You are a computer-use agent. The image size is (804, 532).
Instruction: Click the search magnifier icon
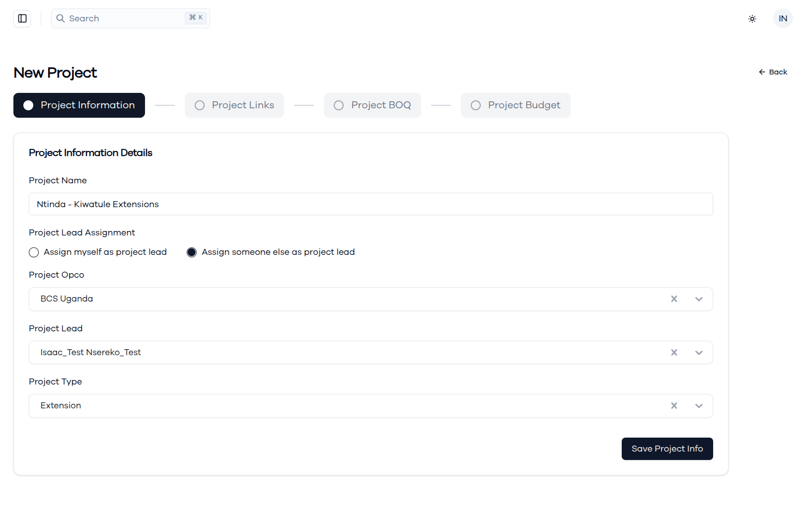(x=61, y=18)
